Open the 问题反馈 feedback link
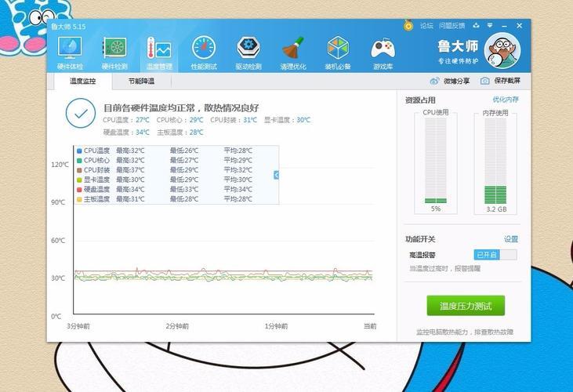Image resolution: width=573 pixels, height=392 pixels. [x=452, y=26]
